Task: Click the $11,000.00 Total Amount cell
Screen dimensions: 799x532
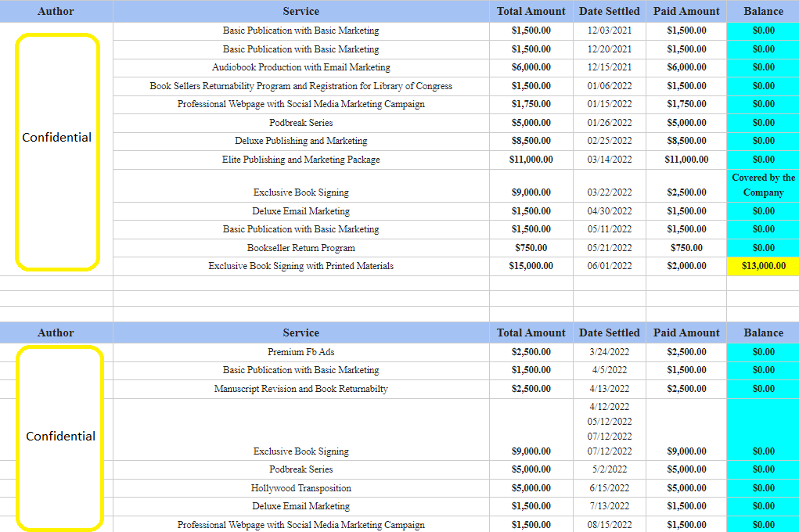Action: 531,160
